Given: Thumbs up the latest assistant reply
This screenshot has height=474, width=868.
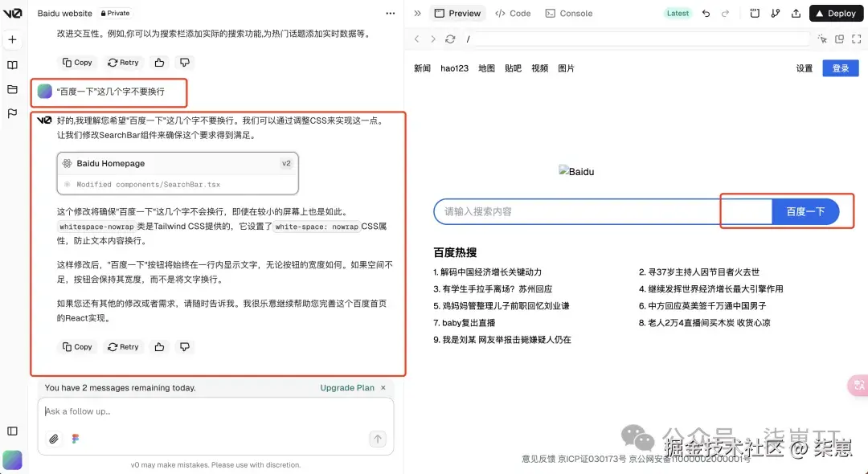Looking at the screenshot, I should 159,347.
